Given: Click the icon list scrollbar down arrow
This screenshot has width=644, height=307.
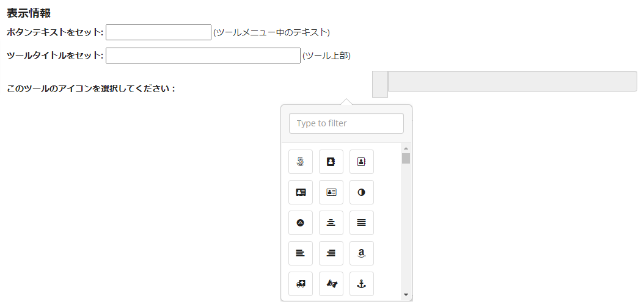Looking at the screenshot, I should (x=406, y=294).
